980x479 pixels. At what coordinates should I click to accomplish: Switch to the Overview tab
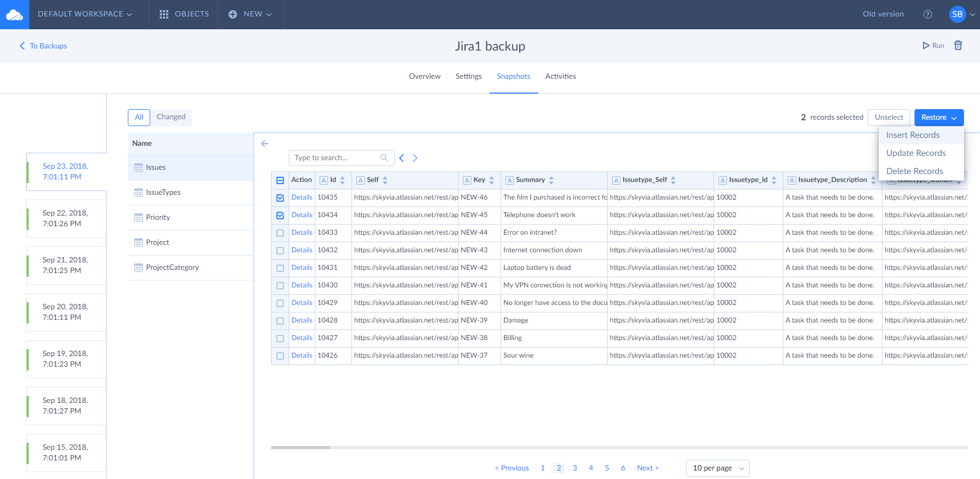pyautogui.click(x=424, y=77)
